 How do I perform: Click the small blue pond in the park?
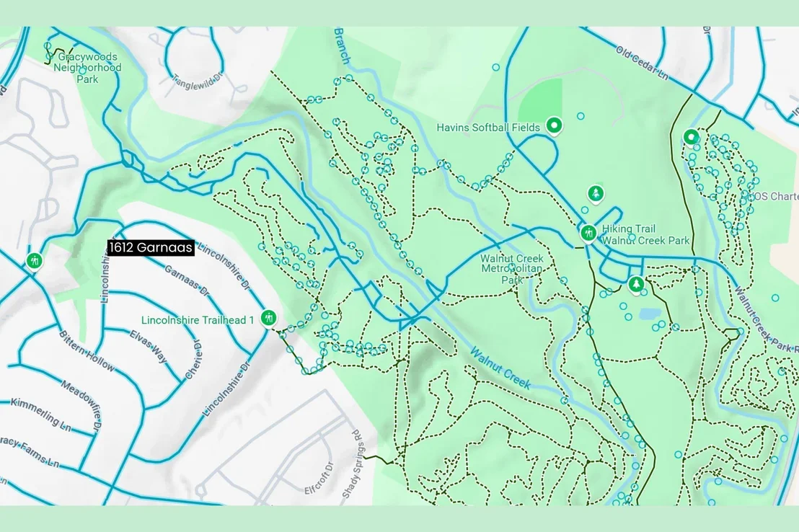pos(650,314)
